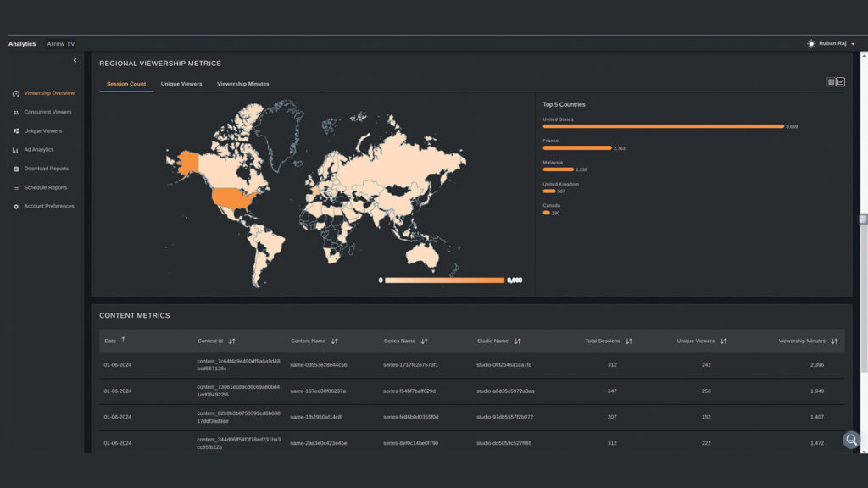Click the United States bar in Top 5

click(663, 126)
